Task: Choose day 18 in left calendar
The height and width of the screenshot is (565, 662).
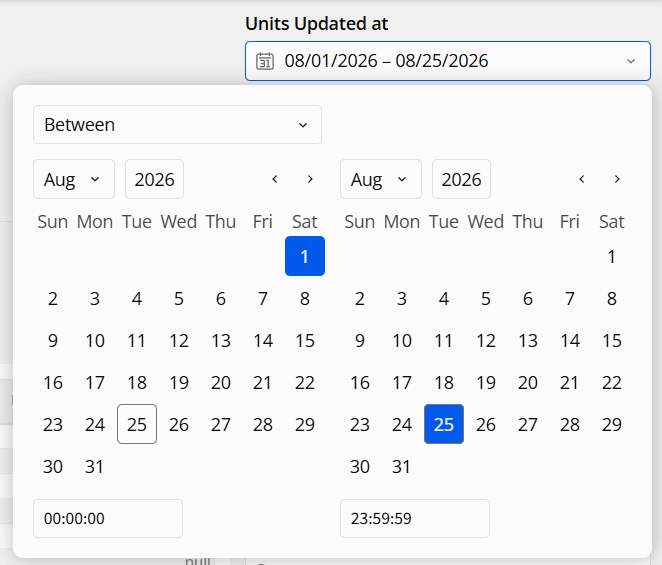Action: tap(137, 383)
